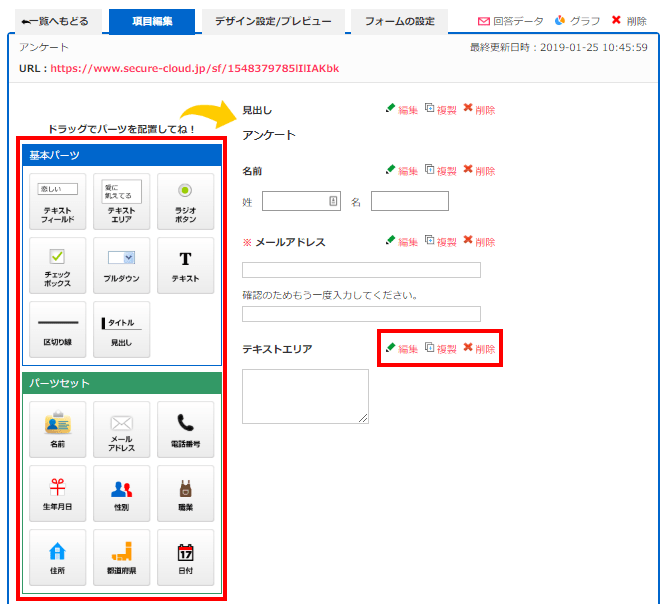Select the divider line (区切り線) part
The width and height of the screenshot is (667, 604).
coord(58,329)
